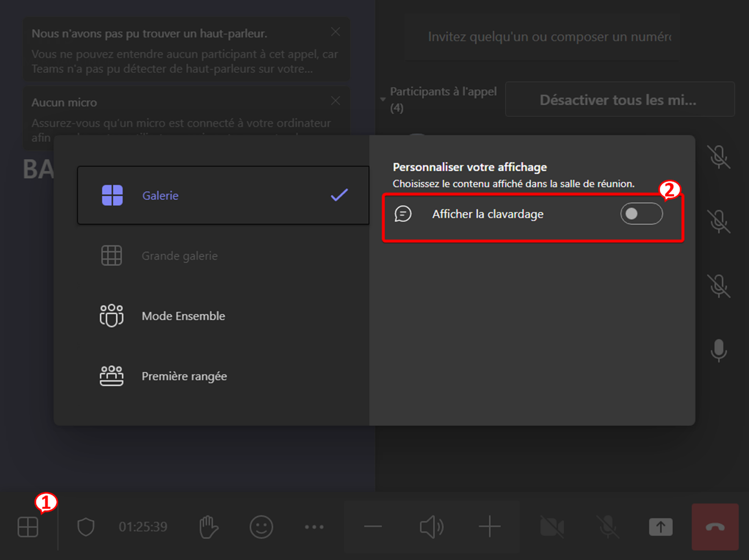Collapse the Participants à l'appel list
Viewport: 749px width, 560px height.
(x=383, y=99)
